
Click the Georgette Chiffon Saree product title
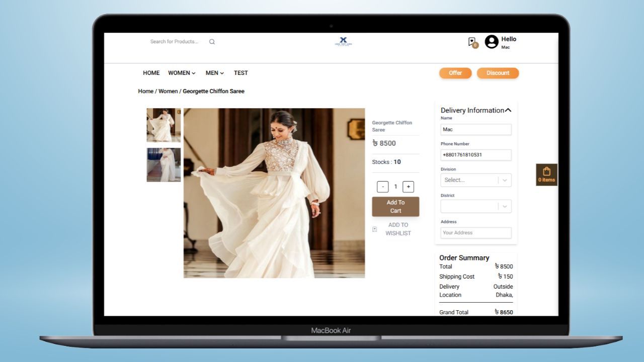coord(392,126)
